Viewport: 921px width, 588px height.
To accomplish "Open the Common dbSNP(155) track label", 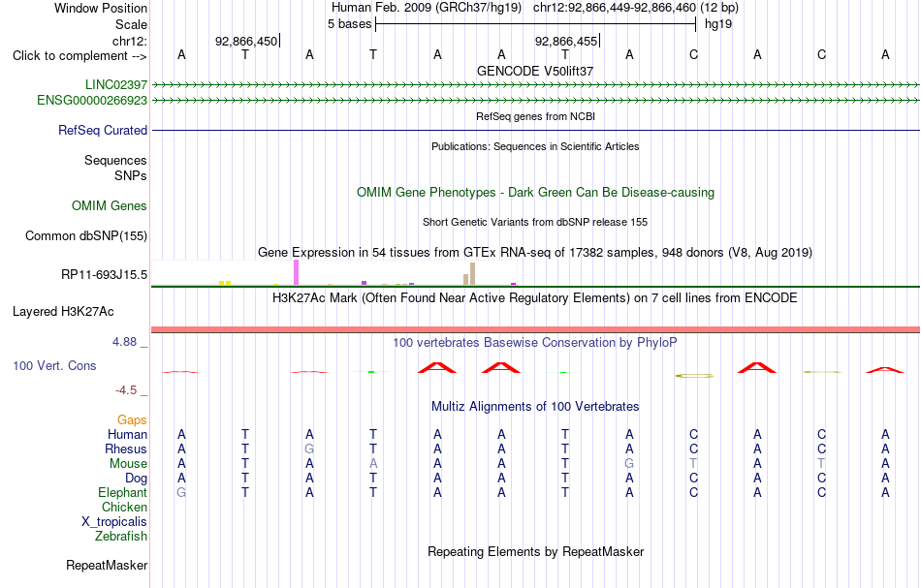I will click(x=86, y=236).
